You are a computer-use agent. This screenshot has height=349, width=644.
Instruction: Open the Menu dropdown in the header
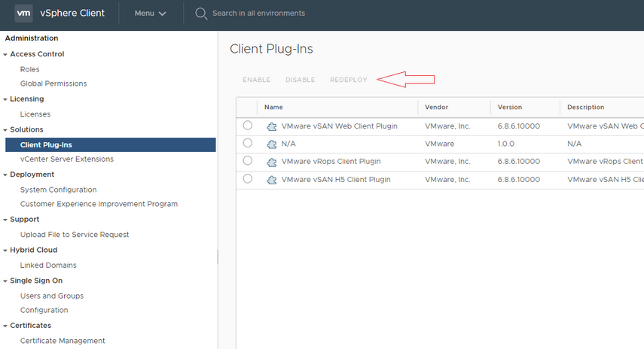click(x=150, y=13)
